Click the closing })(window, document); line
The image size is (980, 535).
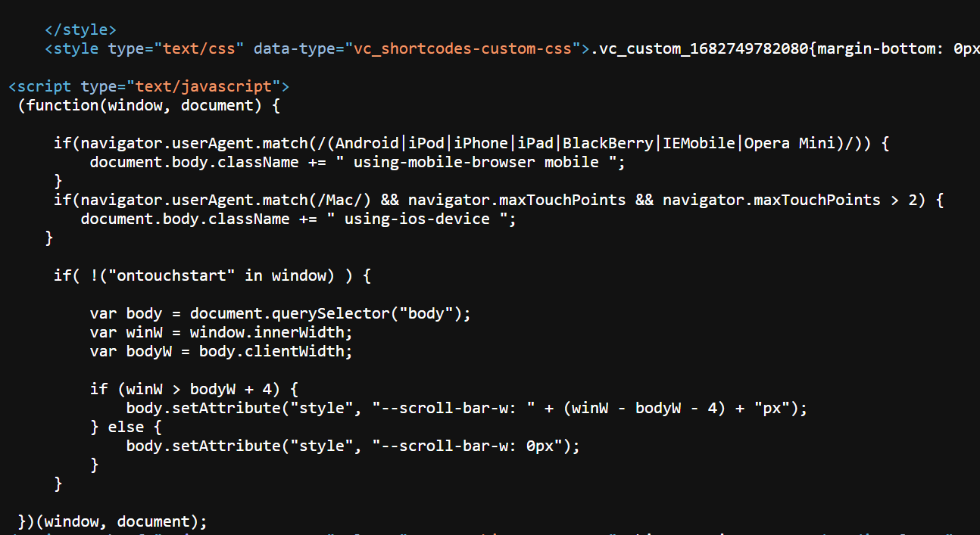pos(112,522)
